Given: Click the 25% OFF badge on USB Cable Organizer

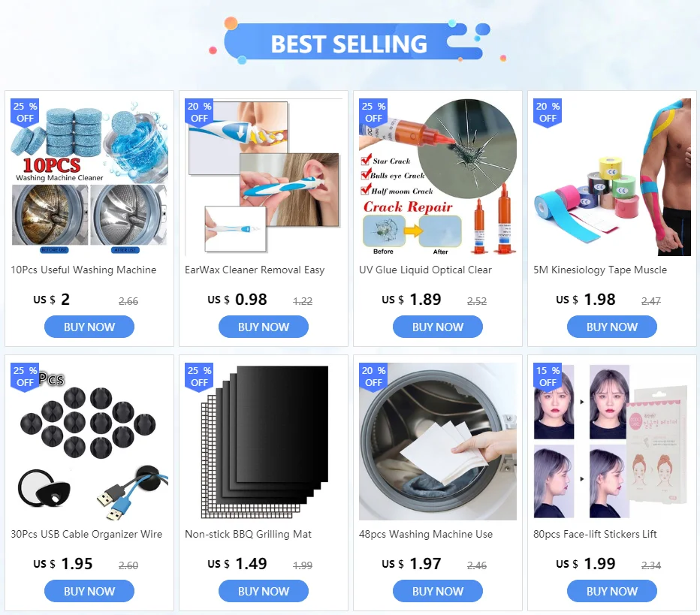Looking at the screenshot, I should click(x=25, y=377).
